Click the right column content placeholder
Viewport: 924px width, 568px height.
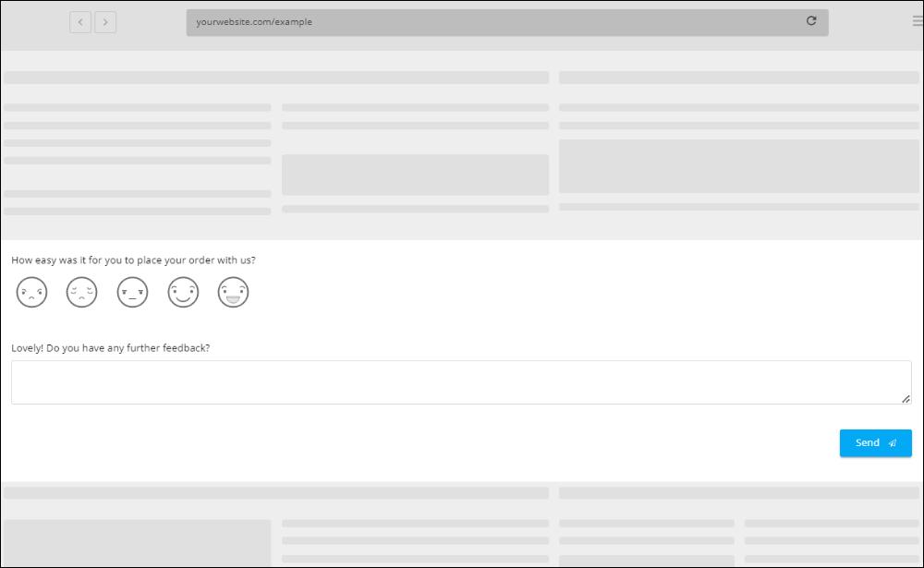coord(738,166)
